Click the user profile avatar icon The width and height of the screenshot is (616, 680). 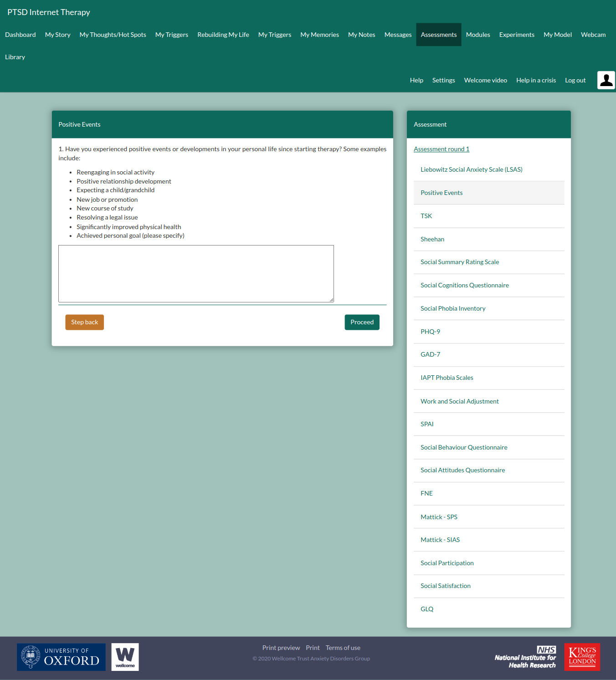coord(606,80)
